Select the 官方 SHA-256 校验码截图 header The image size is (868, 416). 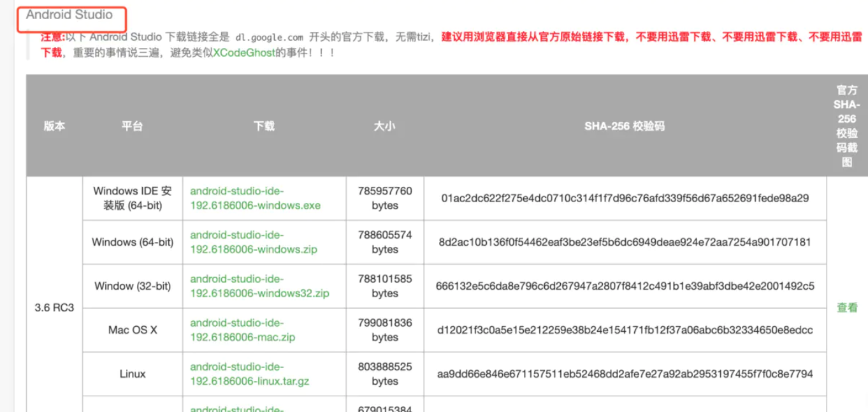point(847,126)
